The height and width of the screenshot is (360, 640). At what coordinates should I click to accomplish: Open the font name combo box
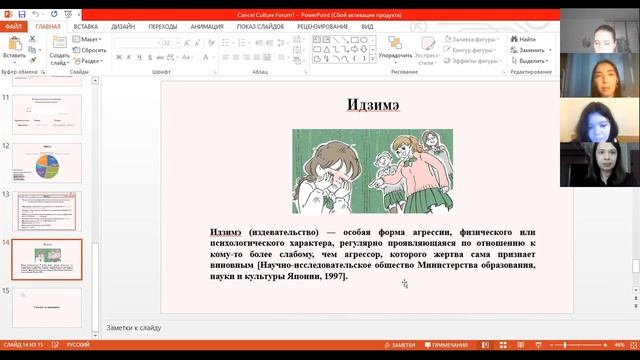[138, 43]
